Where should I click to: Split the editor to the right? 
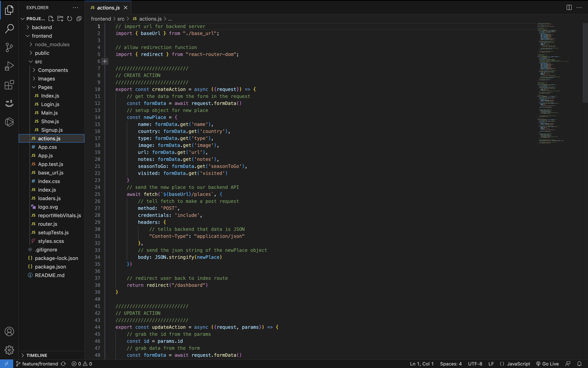(569, 8)
